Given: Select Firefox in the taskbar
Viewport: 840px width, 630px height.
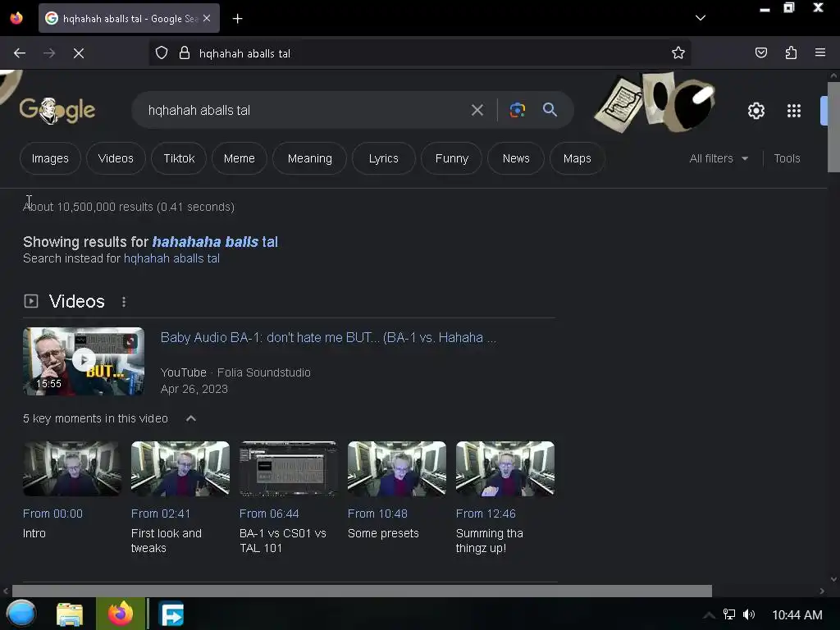Looking at the screenshot, I should pos(121,614).
